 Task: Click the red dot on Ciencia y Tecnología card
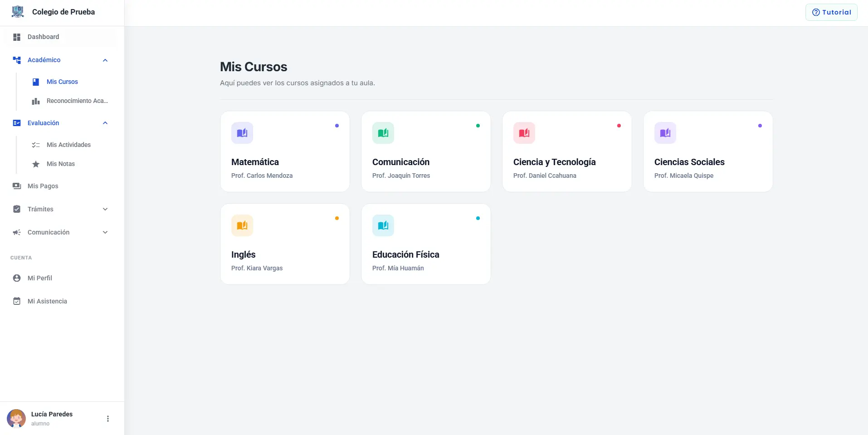point(619,126)
